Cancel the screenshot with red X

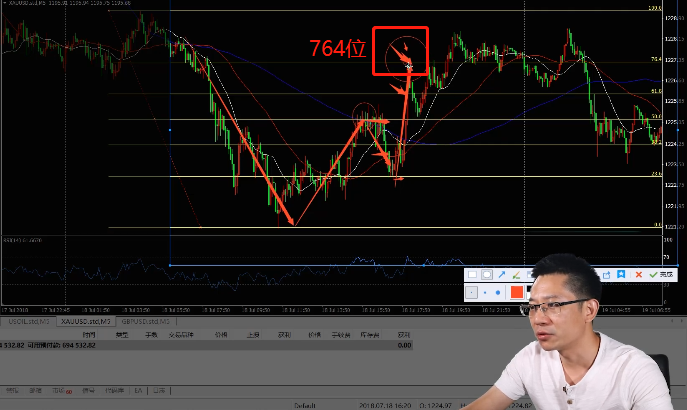click(638, 275)
